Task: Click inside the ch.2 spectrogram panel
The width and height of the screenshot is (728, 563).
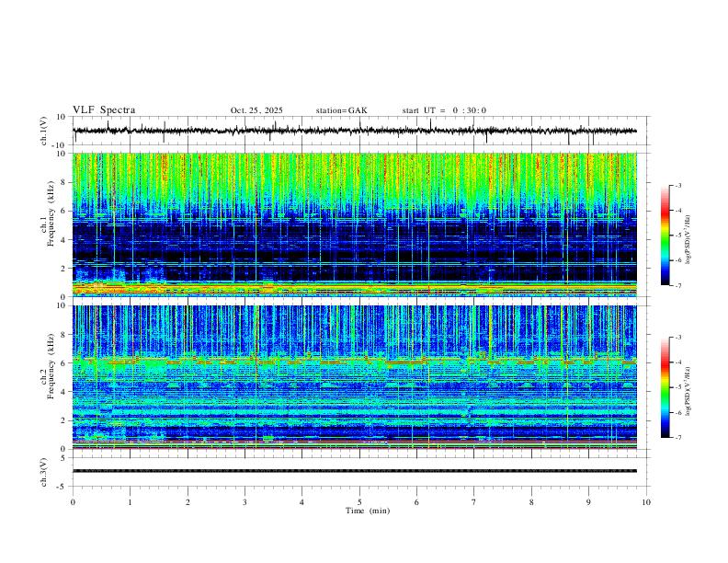Action: (354, 377)
